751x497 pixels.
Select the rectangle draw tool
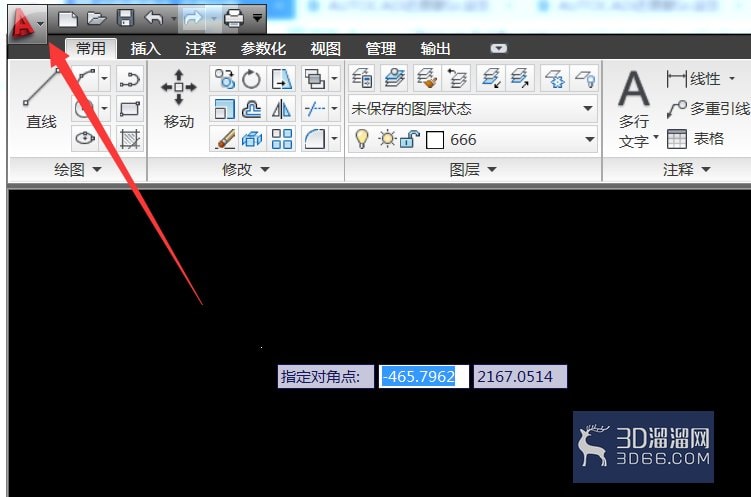coord(130,109)
